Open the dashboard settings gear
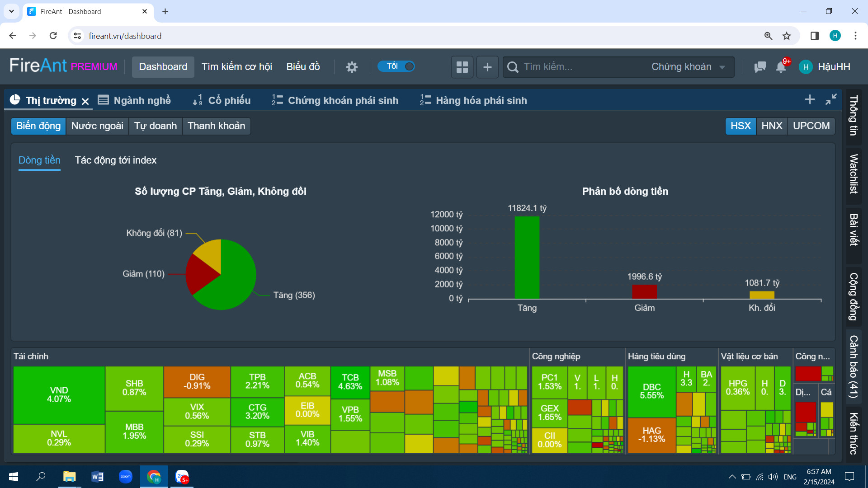This screenshot has width=868, height=488. [352, 67]
